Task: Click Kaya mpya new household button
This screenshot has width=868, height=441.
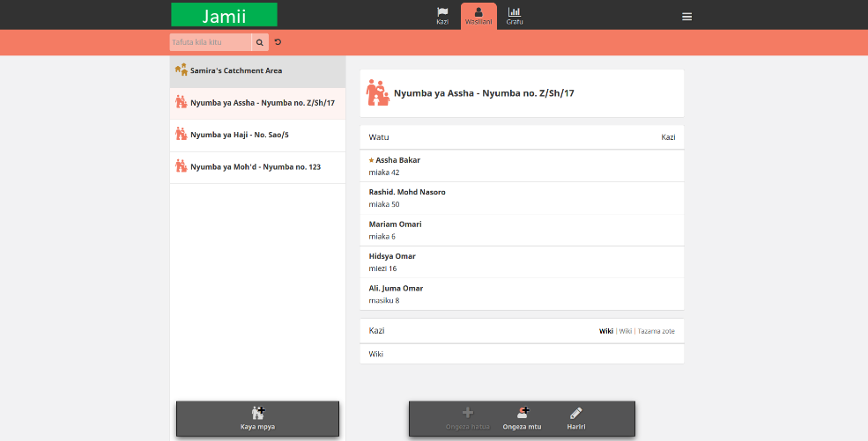Action: coord(257,419)
